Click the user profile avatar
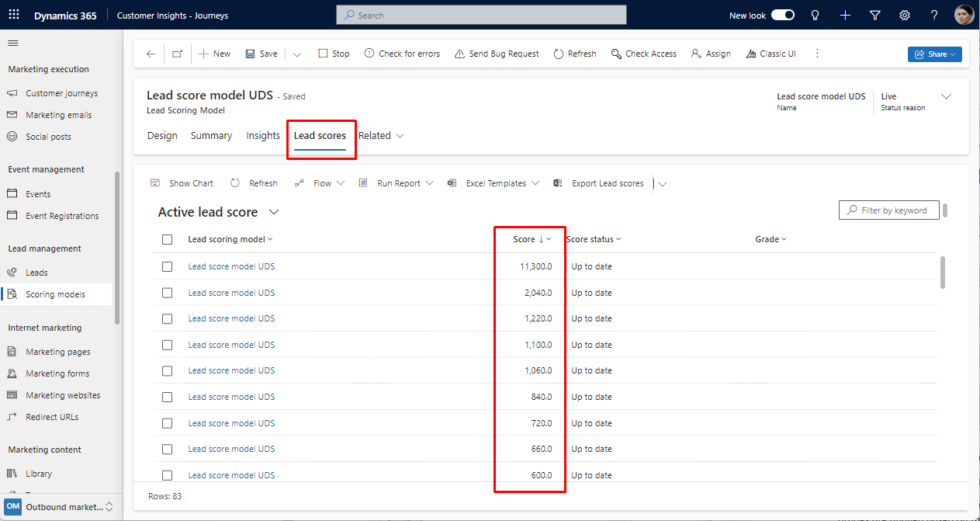The height and width of the screenshot is (521, 980). click(964, 15)
